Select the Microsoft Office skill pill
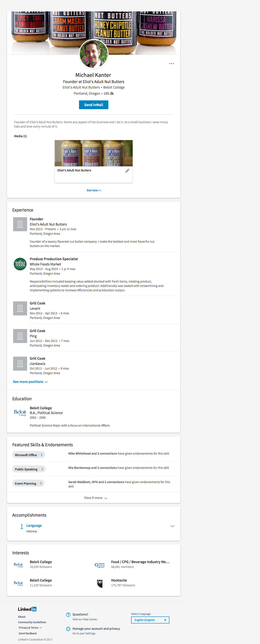Image resolution: width=260 pixels, height=644 pixels. (x=28, y=455)
